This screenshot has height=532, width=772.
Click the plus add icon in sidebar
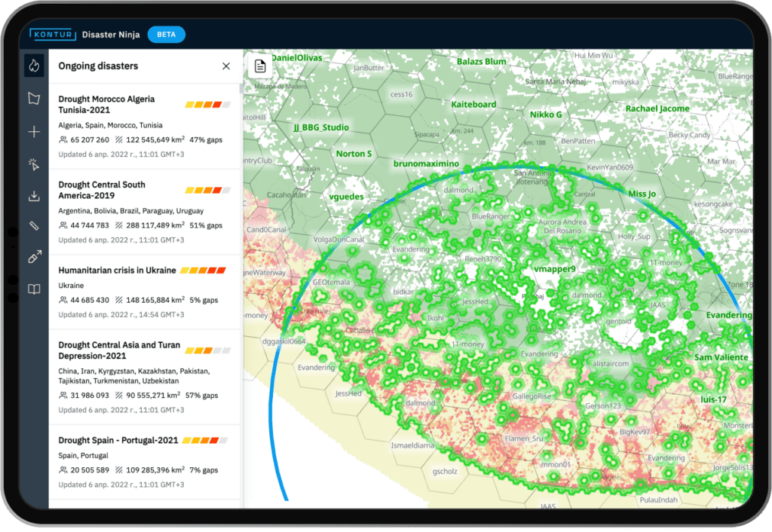pos(34,132)
